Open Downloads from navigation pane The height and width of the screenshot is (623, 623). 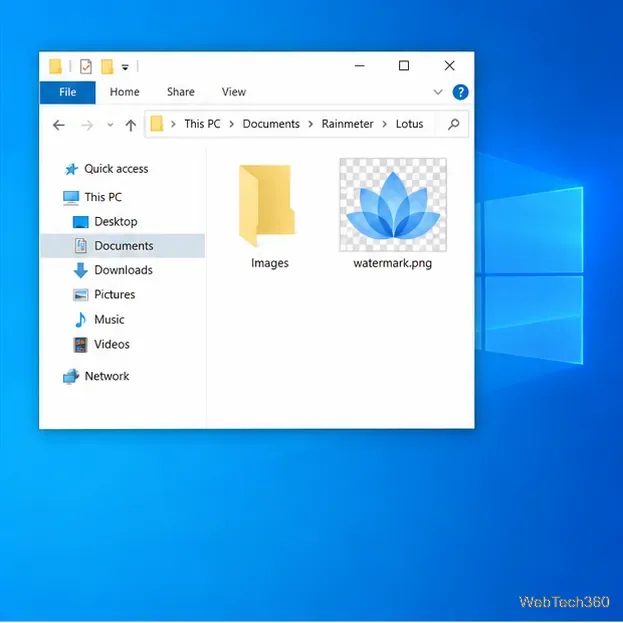point(123,270)
